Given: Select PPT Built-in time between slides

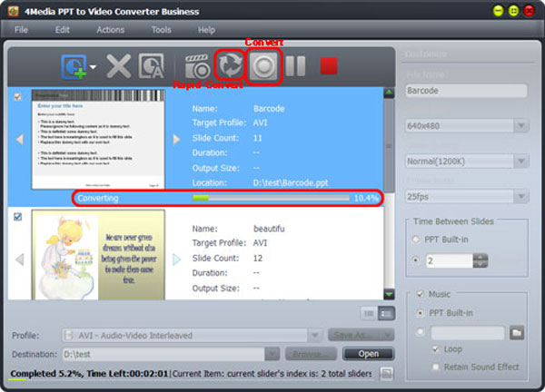Looking at the screenshot, I should coord(416,240).
